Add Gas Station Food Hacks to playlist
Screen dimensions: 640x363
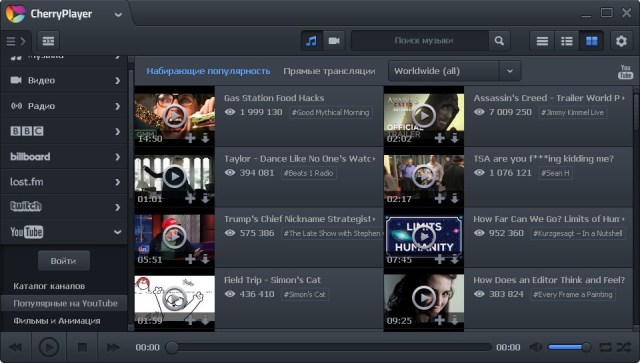[190, 138]
